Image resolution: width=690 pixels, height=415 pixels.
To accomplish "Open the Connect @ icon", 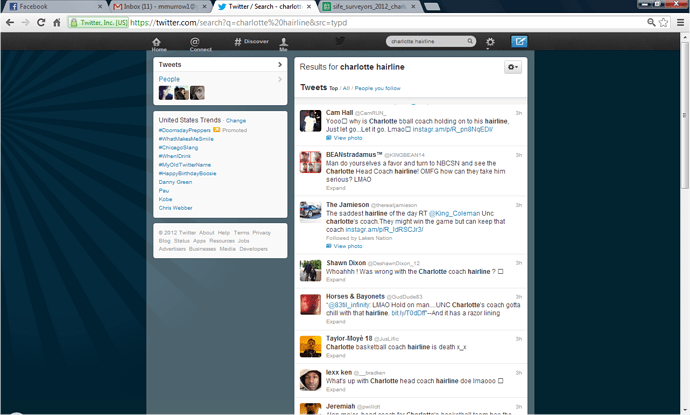I will 195,42.
